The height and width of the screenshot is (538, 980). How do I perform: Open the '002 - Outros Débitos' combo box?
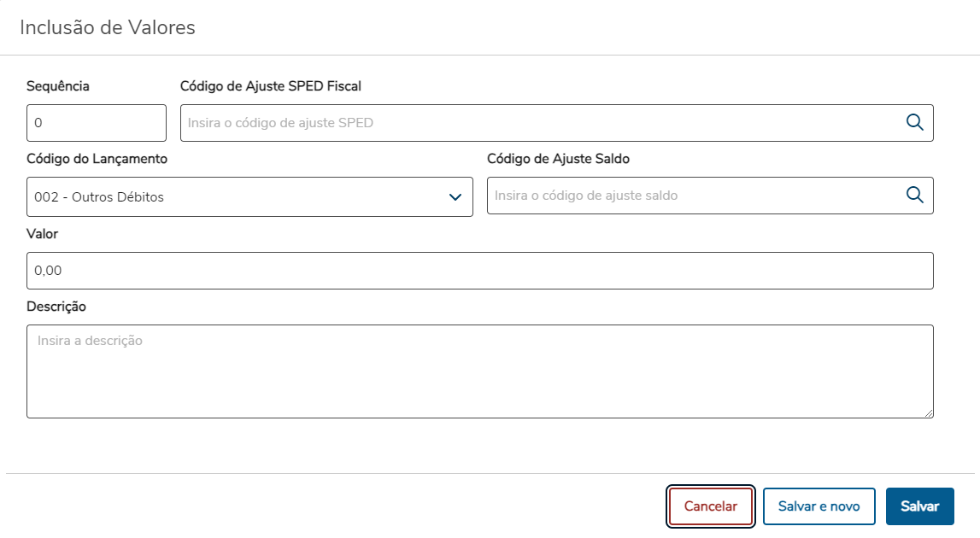pos(239,197)
